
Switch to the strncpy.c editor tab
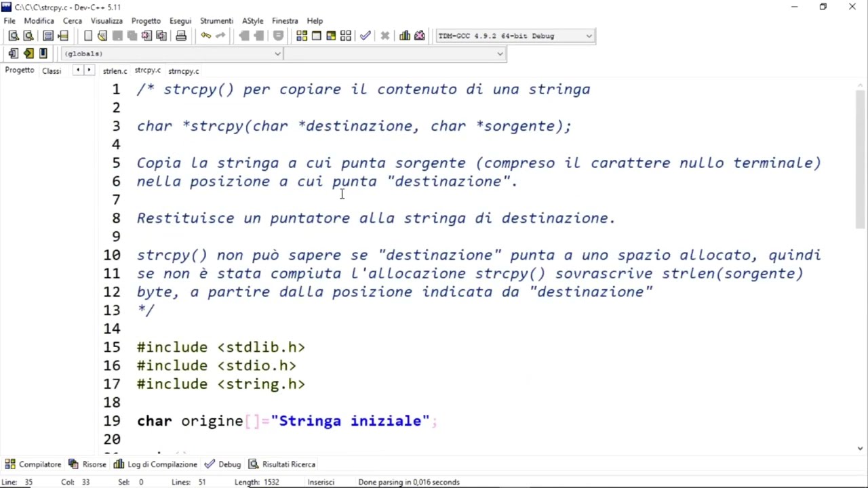tap(183, 71)
